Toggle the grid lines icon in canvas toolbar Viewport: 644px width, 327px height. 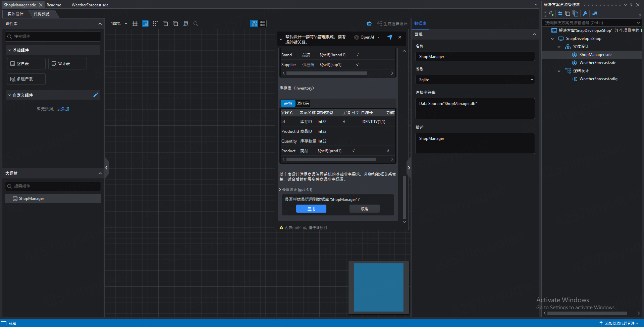pyautogui.click(x=135, y=23)
